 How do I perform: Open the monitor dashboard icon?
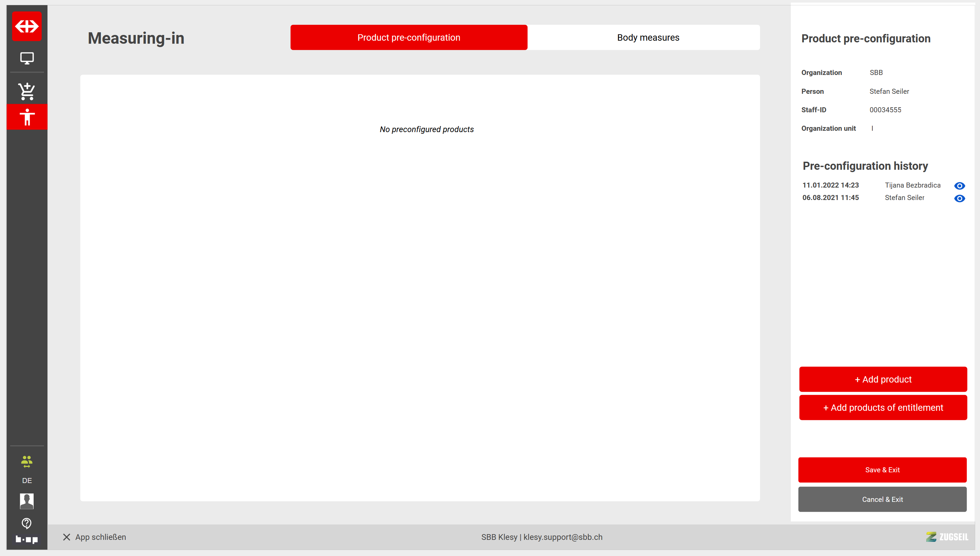27,58
